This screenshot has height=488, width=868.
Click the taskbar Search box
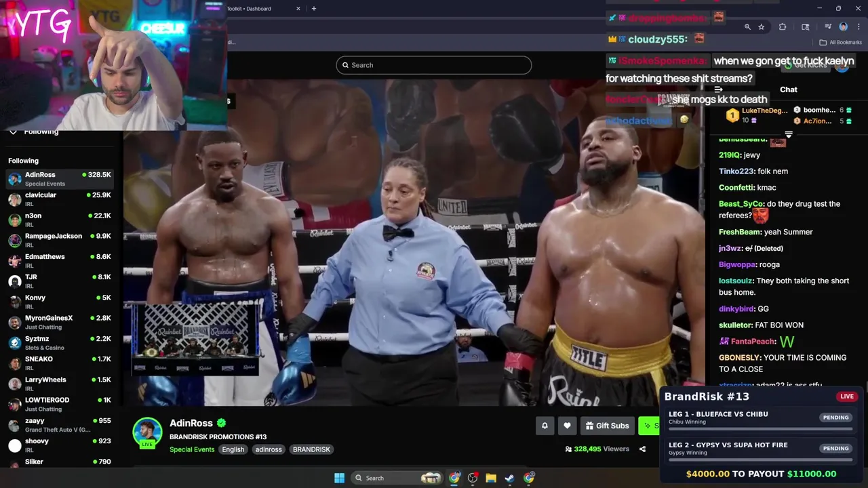click(398, 478)
